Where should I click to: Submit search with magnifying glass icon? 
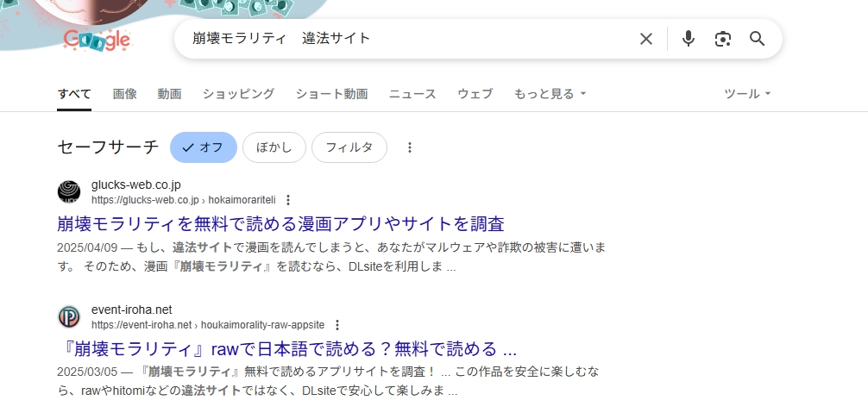(x=758, y=39)
